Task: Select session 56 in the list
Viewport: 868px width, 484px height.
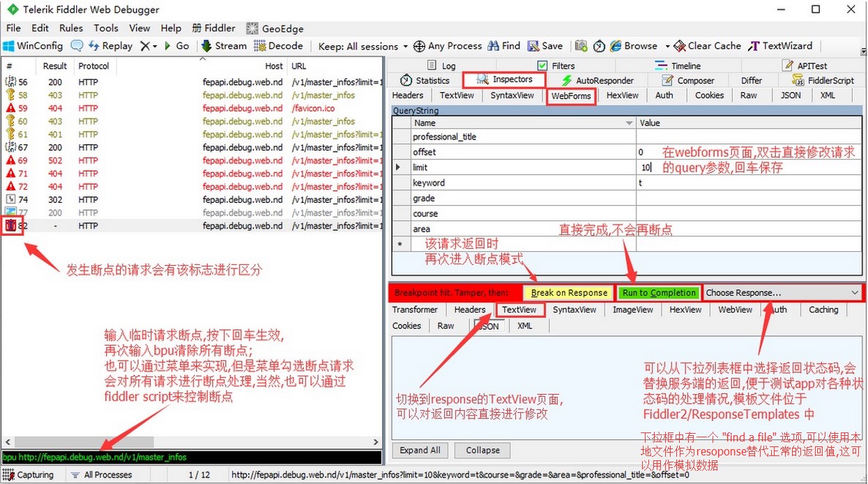Action: click(192, 82)
